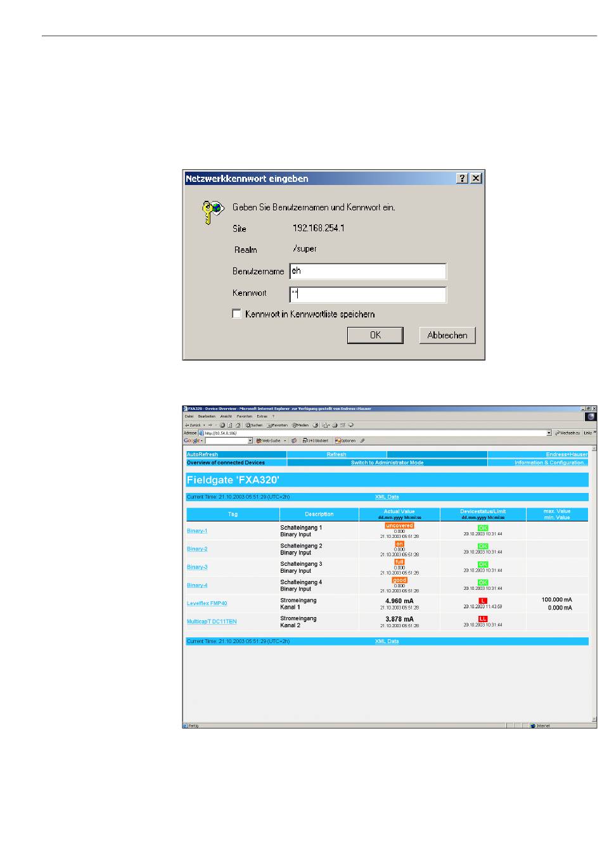Click the OK button in the password dialog

click(x=375, y=335)
